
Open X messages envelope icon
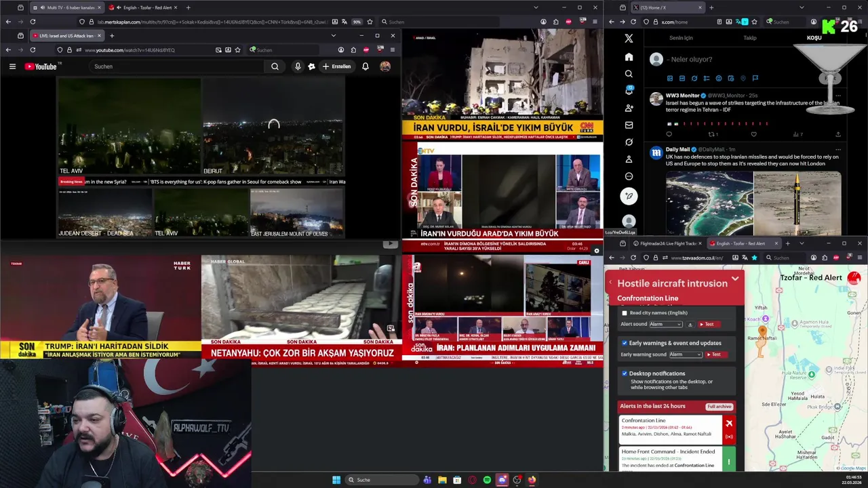[x=629, y=125]
